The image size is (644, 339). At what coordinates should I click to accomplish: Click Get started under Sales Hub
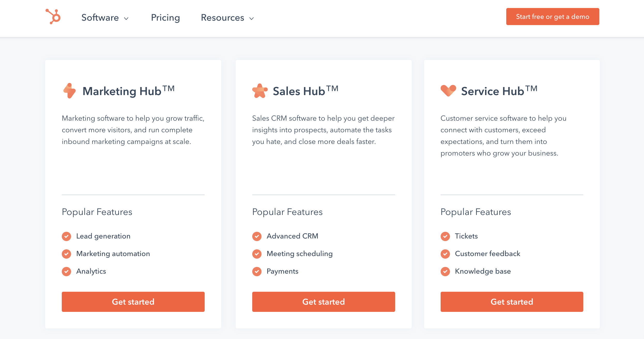pos(324,302)
